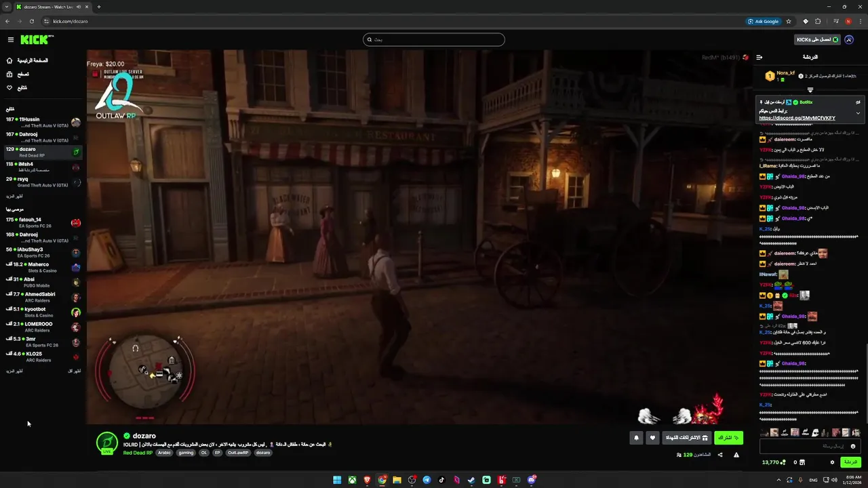Click the Ask Google button in address bar
This screenshot has height=488, width=868.
pos(764,21)
